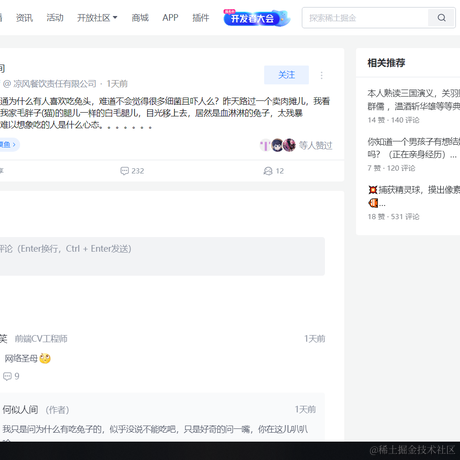Open the 何似人间 author name

tap(20, 410)
